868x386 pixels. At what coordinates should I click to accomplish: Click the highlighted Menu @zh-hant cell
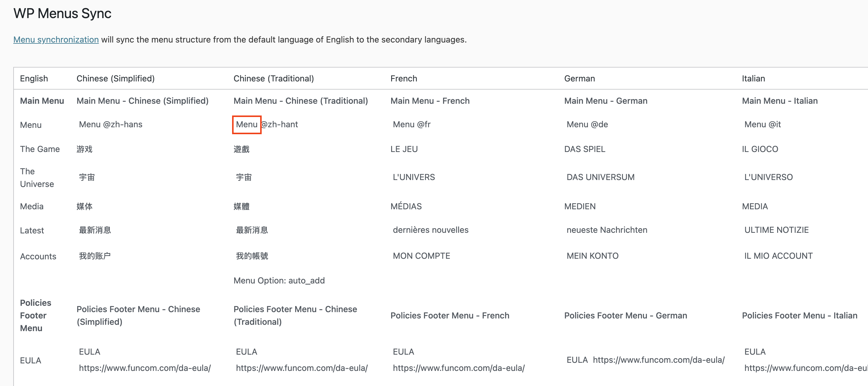tap(247, 125)
